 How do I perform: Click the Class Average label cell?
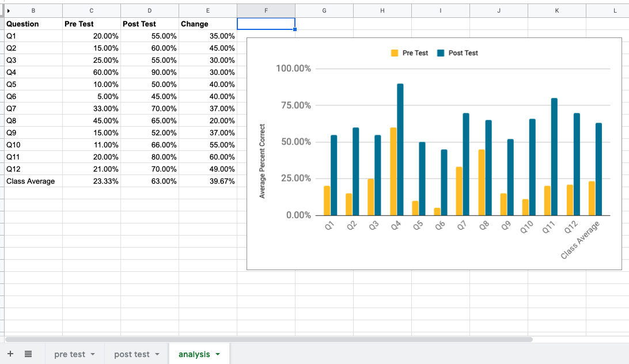point(31,181)
